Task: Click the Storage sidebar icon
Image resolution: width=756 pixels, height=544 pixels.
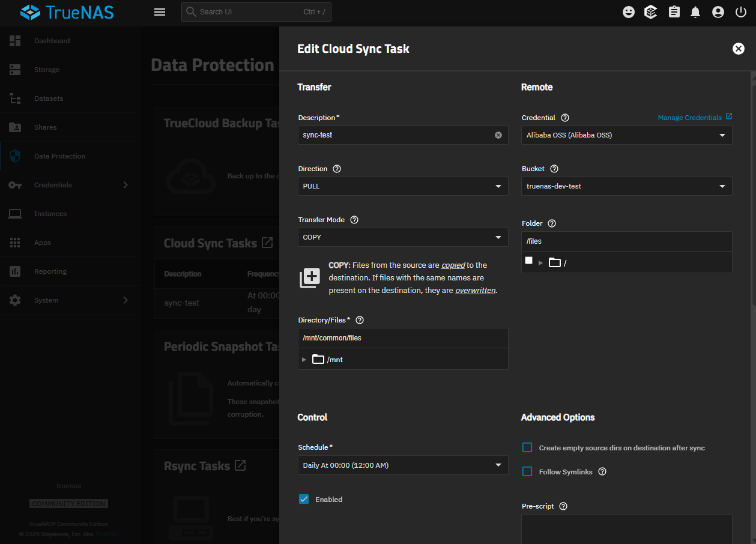Action: (15, 70)
